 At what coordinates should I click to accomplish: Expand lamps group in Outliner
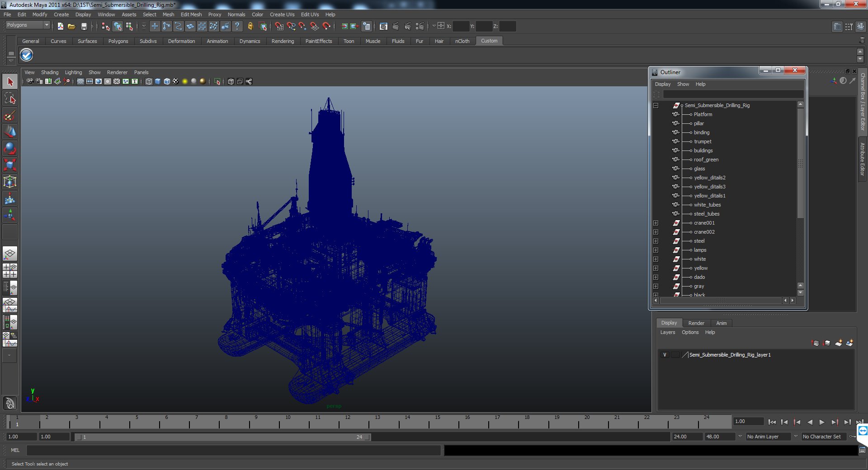(656, 250)
